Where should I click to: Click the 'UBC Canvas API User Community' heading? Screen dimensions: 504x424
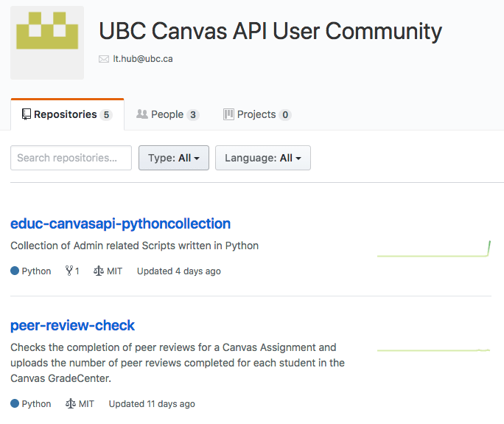[x=270, y=32]
